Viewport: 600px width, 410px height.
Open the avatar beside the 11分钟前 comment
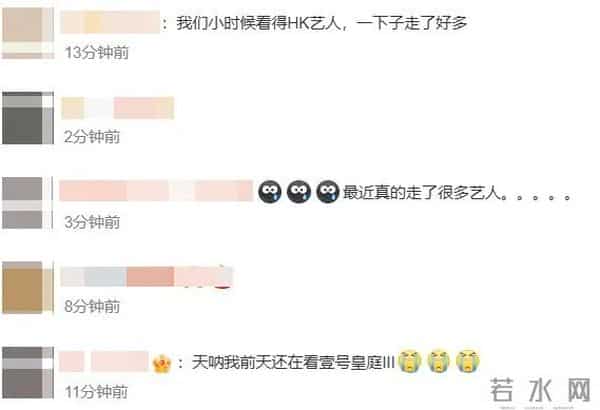coord(28,372)
